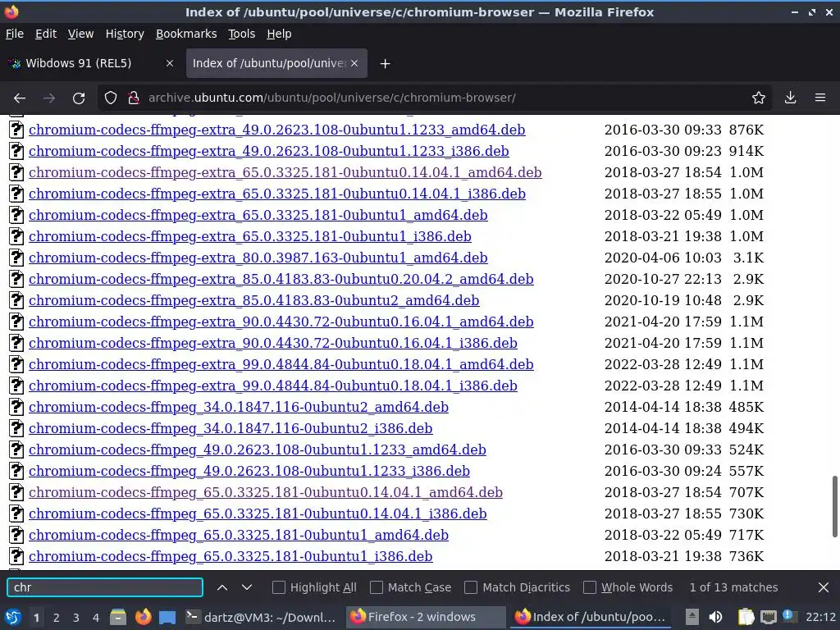Image resolution: width=840 pixels, height=630 pixels.
Task: Open the volume control in system tray
Action: click(715, 617)
